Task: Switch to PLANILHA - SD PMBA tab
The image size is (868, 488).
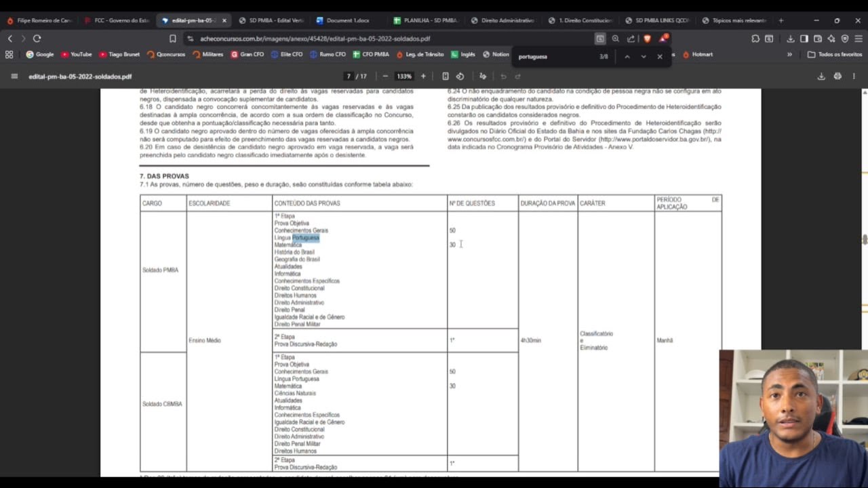Action: pyautogui.click(x=426, y=20)
